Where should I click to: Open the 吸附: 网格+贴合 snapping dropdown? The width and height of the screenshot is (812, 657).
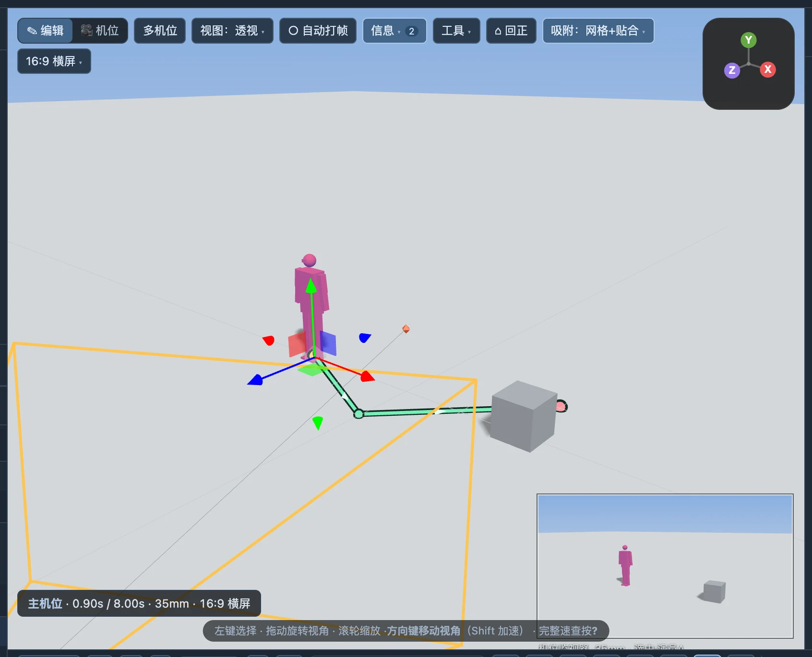coord(598,31)
